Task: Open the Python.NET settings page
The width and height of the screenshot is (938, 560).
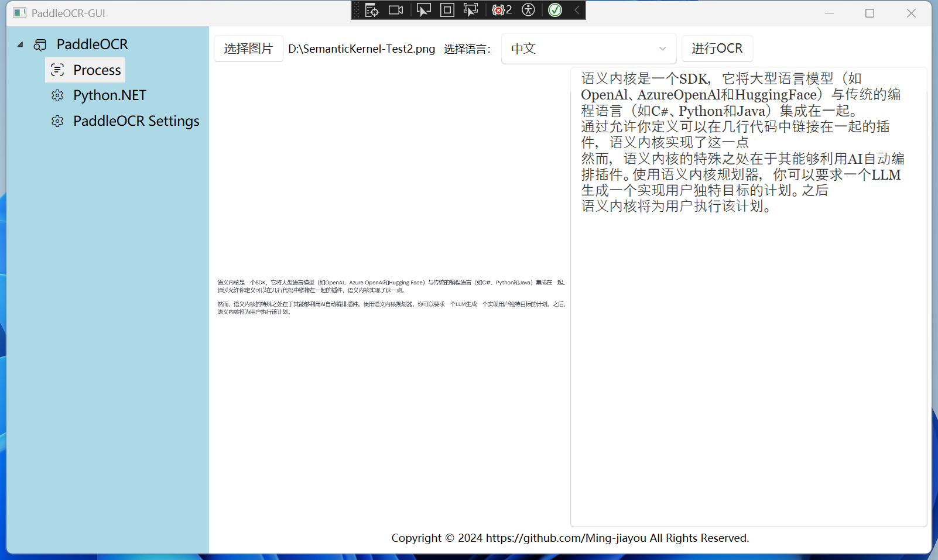Action: 109,95
